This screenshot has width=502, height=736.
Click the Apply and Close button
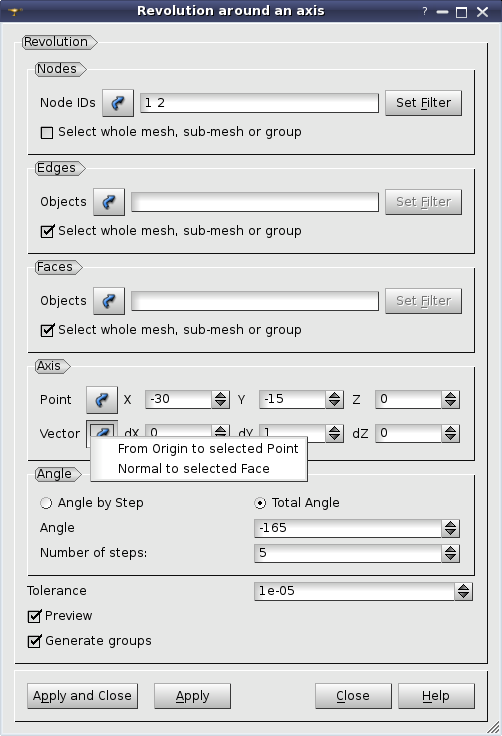pyautogui.click(x=82, y=696)
